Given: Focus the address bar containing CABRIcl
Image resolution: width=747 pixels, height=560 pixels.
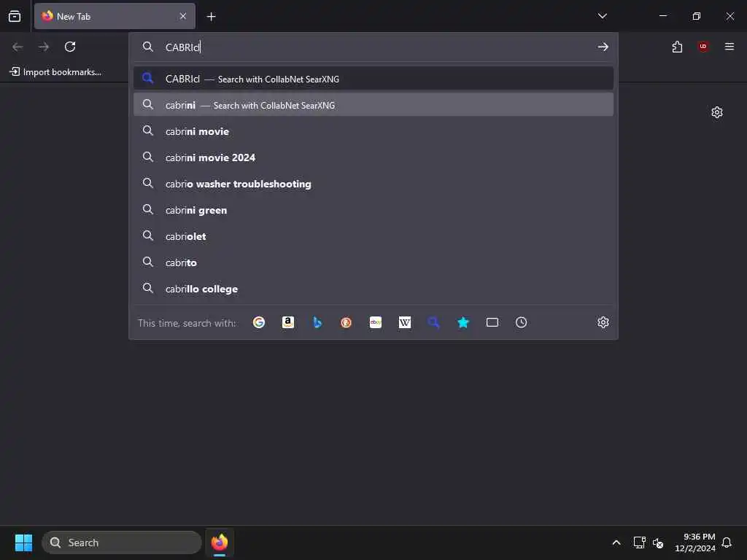Looking at the screenshot, I should click(373, 47).
